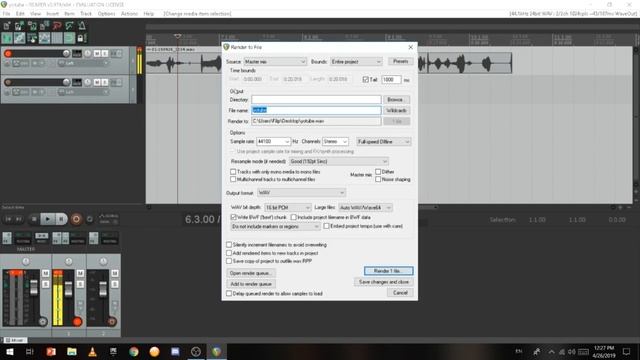Toggle the Tail checkbox
The width and height of the screenshot is (640, 360).
point(366,80)
